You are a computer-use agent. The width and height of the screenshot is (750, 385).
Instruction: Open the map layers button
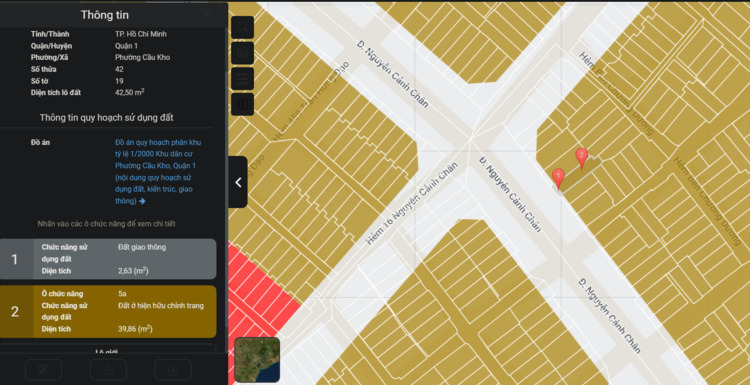click(243, 53)
